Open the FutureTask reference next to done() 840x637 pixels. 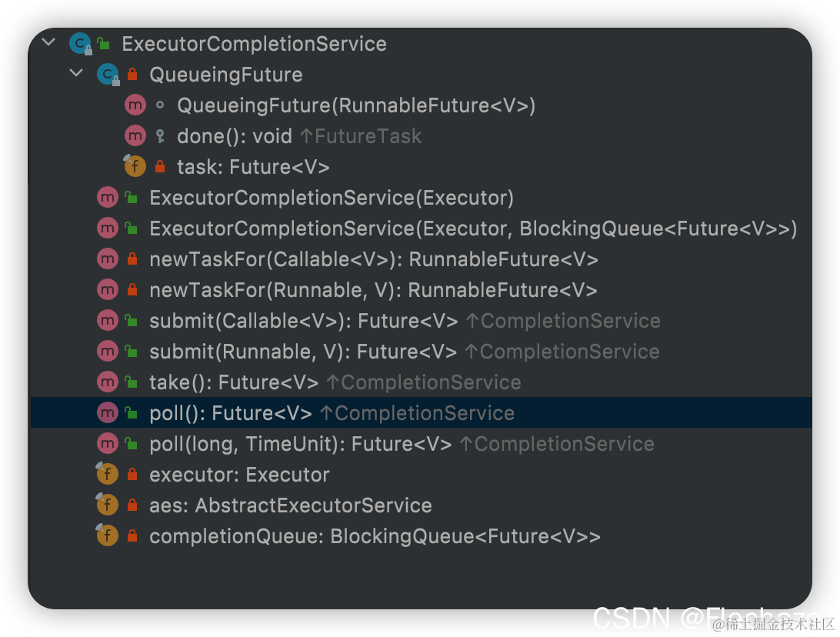360,135
